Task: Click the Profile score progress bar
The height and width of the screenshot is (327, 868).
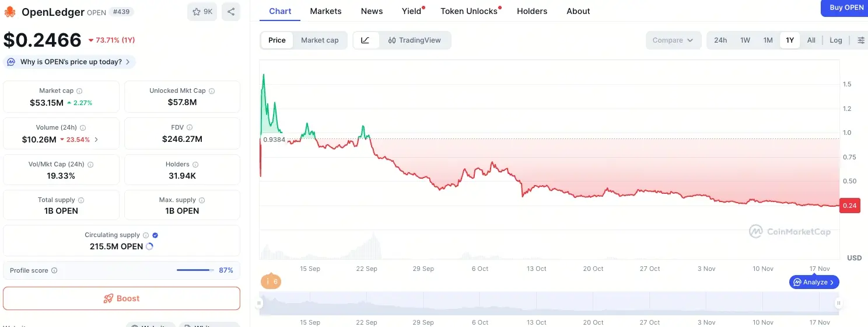Action: [x=195, y=270]
